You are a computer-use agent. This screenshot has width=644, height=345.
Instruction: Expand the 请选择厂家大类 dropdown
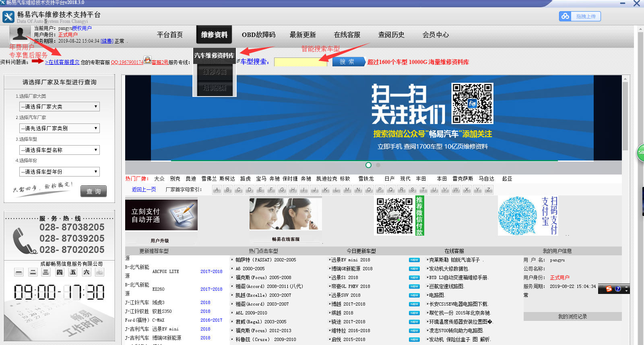pyautogui.click(x=60, y=107)
